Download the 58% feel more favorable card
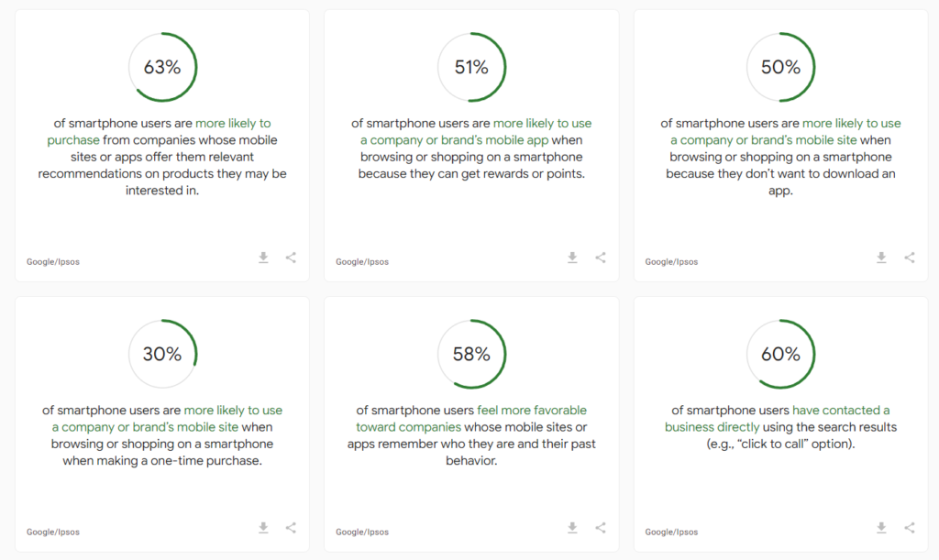 click(x=572, y=528)
